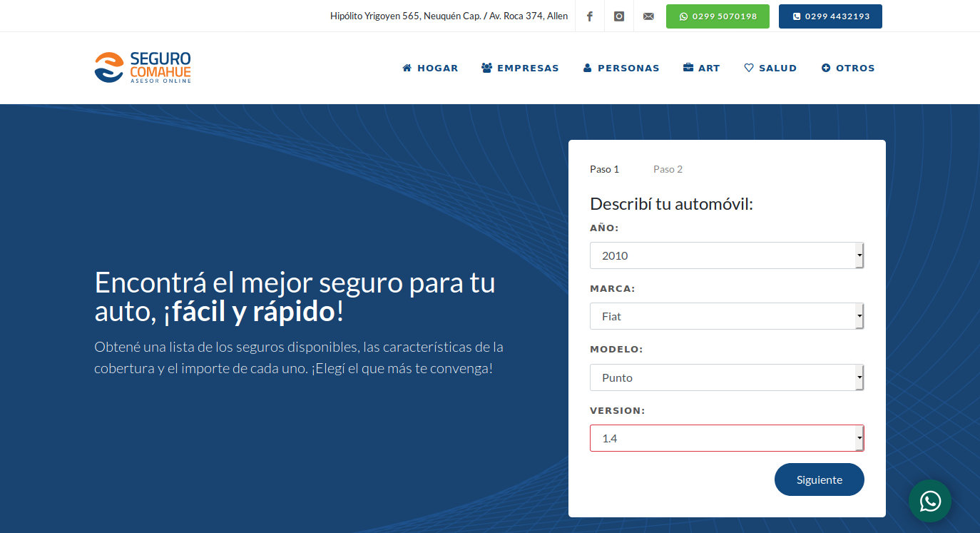This screenshot has width=980, height=533.
Task: Open the OTROS menu
Action: (848, 68)
